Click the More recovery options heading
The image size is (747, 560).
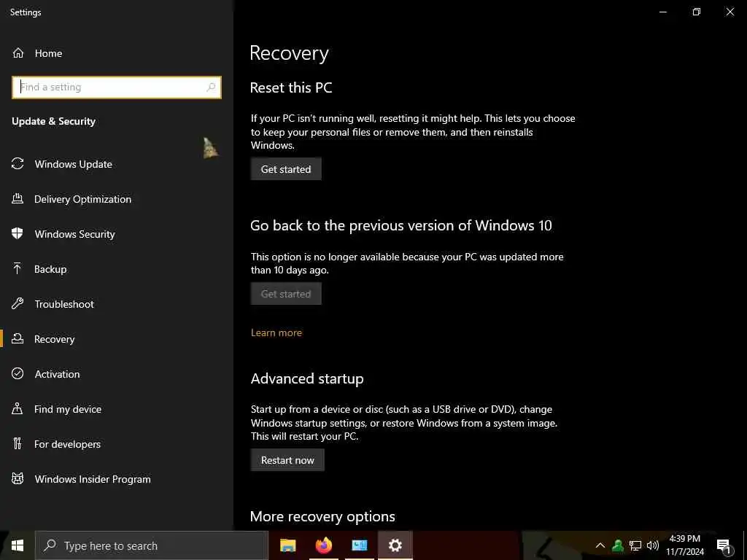point(322,517)
